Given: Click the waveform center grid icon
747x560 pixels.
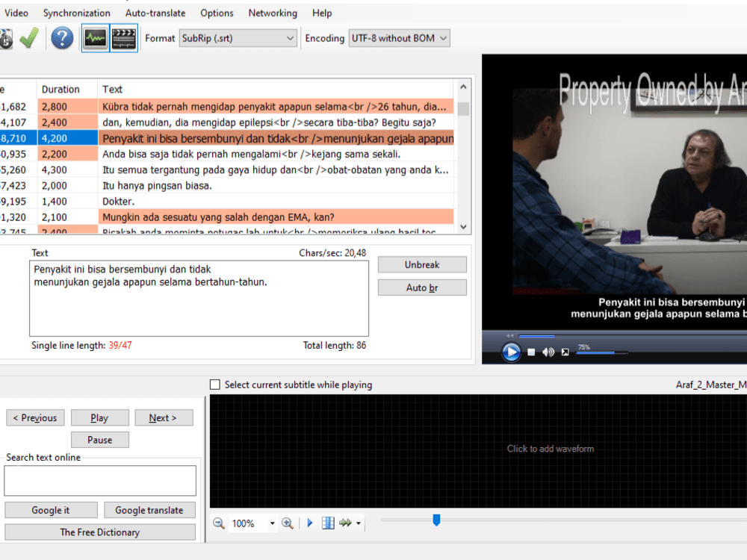Looking at the screenshot, I should (328, 523).
